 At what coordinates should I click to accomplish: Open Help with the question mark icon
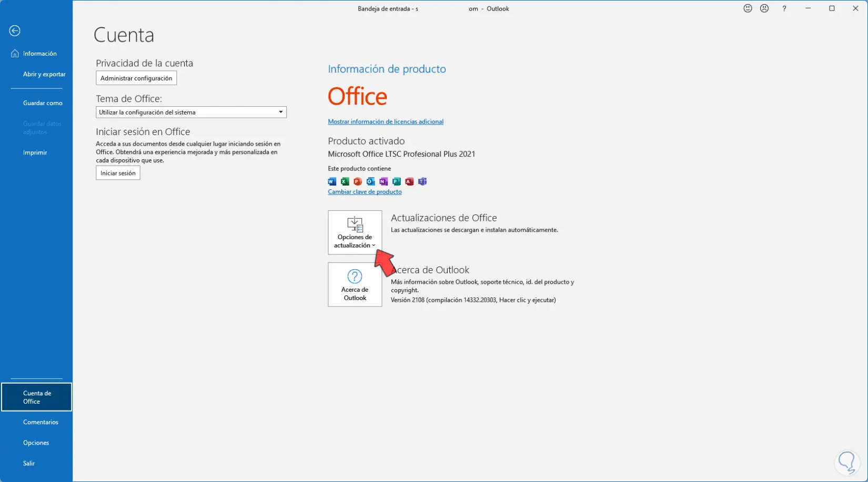pos(784,8)
